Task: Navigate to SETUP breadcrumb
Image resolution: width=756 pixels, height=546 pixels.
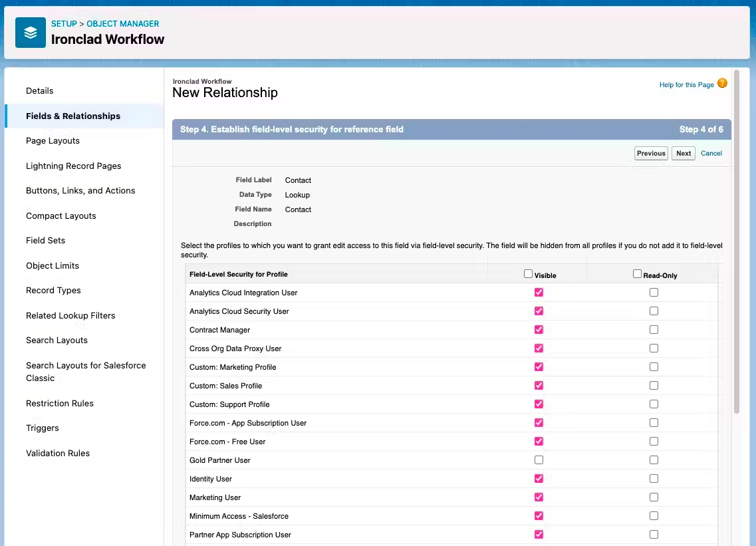Action: (x=64, y=24)
